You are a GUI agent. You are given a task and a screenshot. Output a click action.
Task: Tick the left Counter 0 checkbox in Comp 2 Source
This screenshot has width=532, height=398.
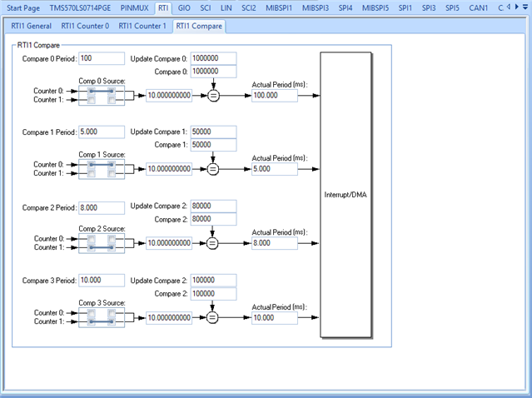point(92,239)
